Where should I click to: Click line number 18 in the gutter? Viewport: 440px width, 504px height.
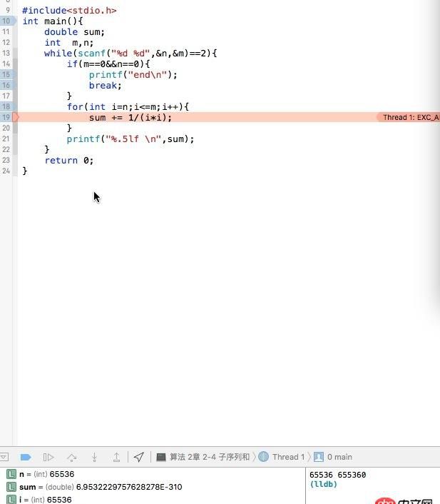coord(6,106)
